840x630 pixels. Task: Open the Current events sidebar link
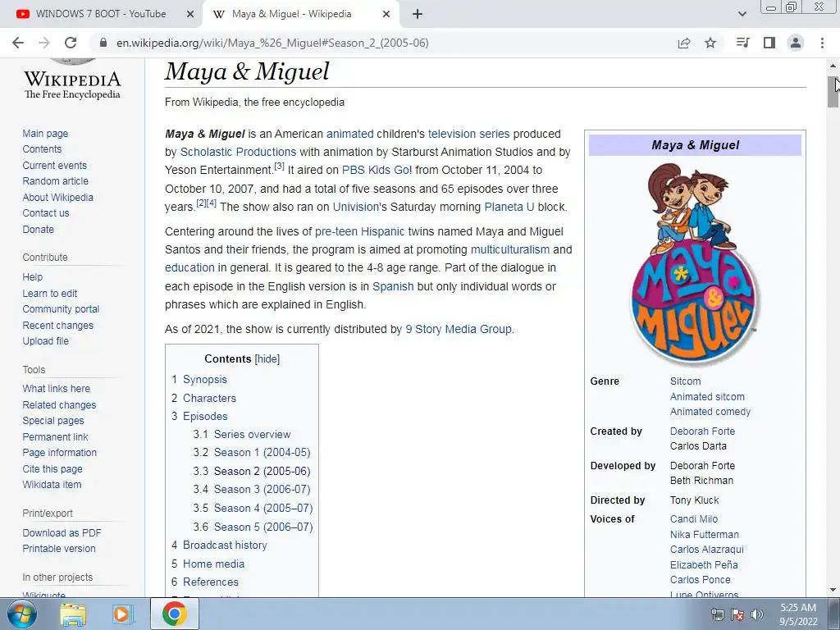pos(54,166)
